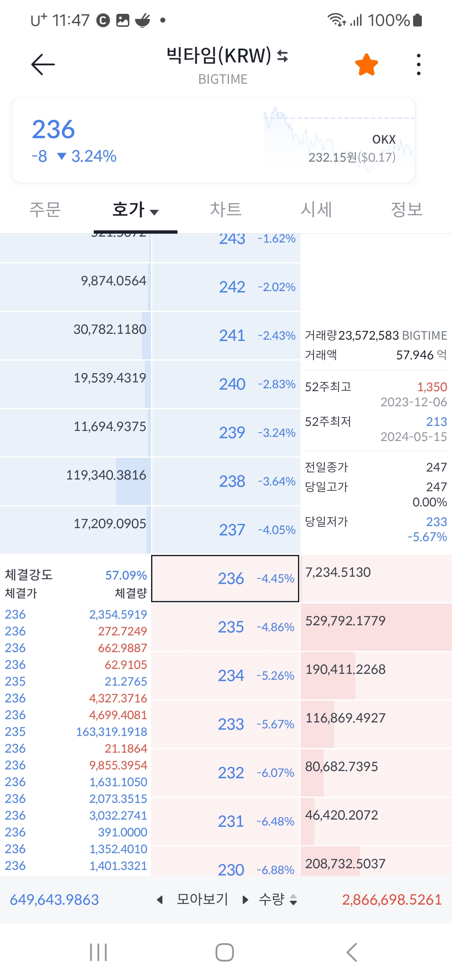Image resolution: width=452 pixels, height=980 pixels.
Task: Tap bid quantity 208,732.5037
Action: click(345, 864)
